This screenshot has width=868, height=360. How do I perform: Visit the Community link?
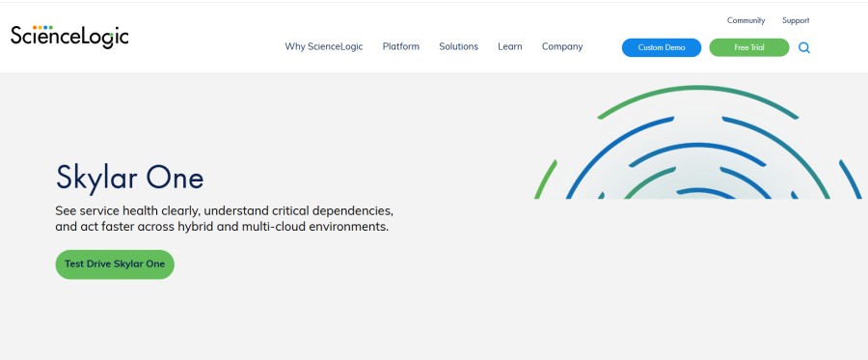746,20
